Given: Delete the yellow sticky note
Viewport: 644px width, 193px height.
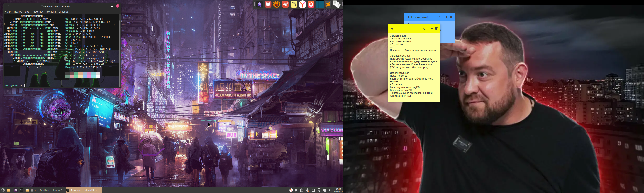Looking at the screenshot, I should click(x=436, y=28).
